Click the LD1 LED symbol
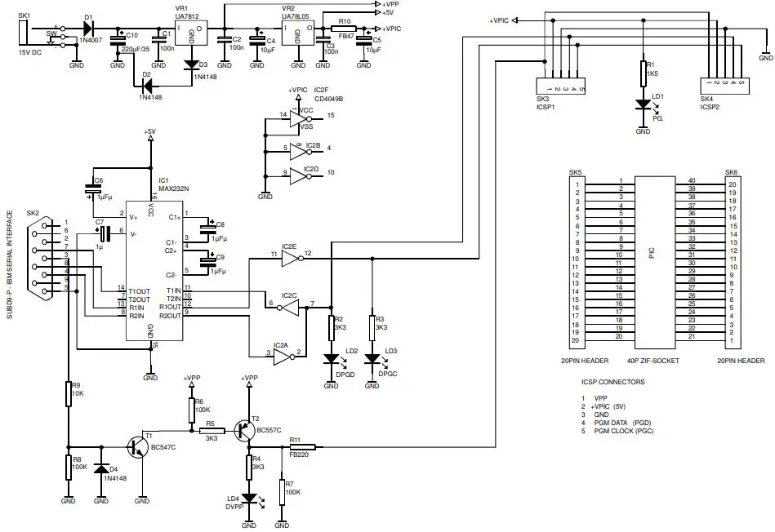This screenshot has width=775, height=532. [x=643, y=105]
